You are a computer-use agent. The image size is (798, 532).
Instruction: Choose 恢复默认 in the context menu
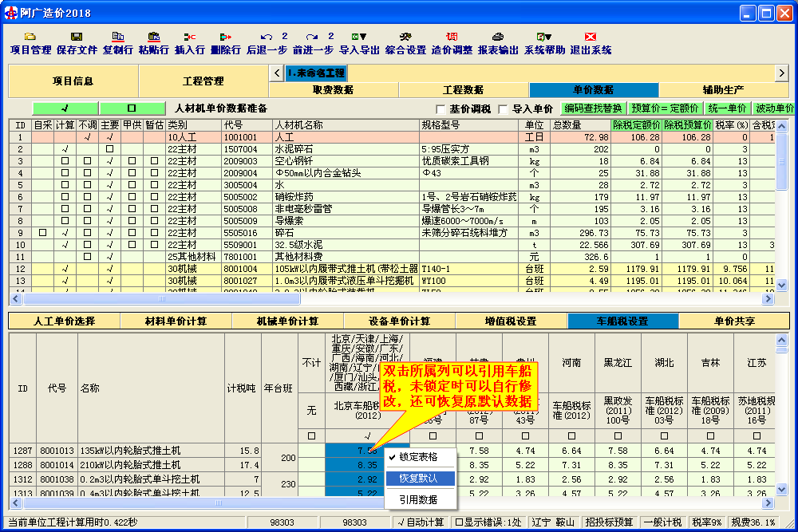tap(420, 479)
